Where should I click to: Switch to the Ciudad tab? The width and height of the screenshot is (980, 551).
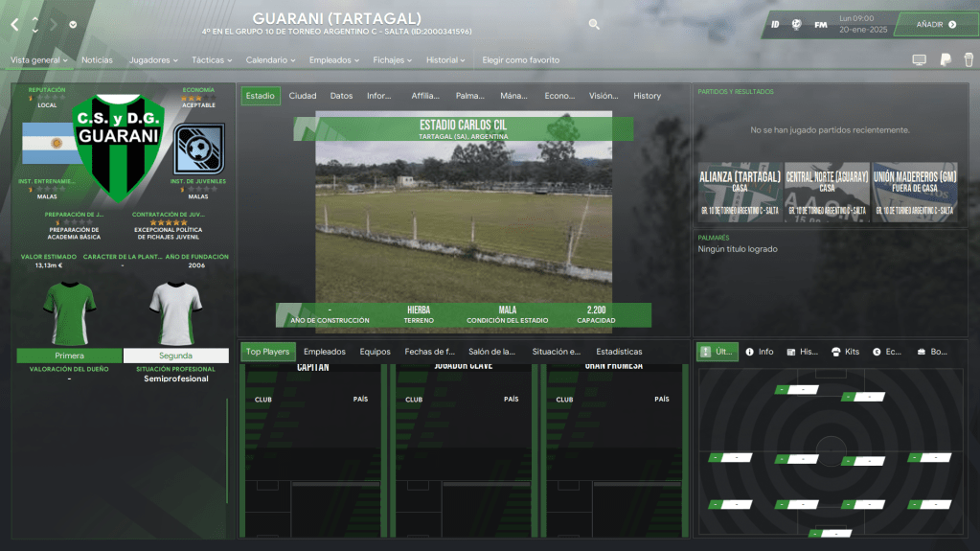click(303, 96)
